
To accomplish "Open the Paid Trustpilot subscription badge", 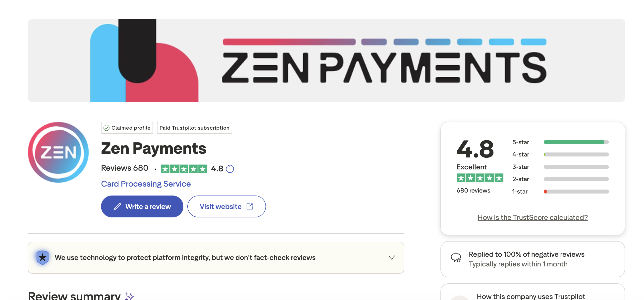I will pos(194,128).
